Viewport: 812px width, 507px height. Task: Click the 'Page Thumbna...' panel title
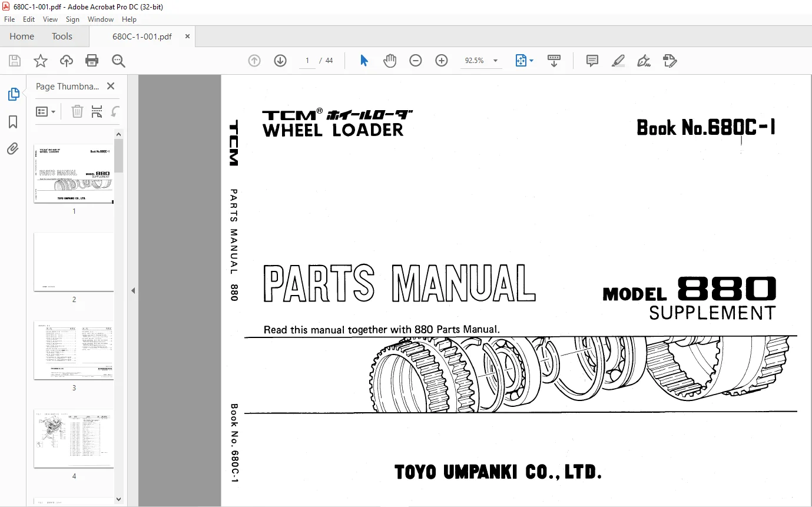point(68,86)
